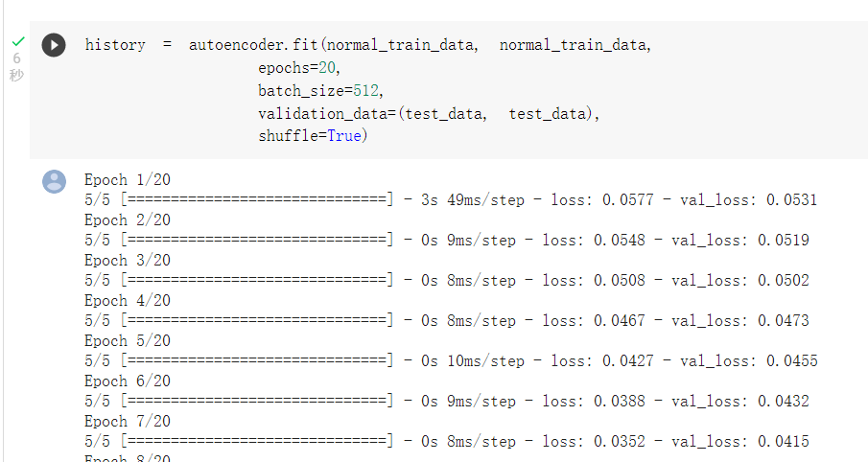Click the val_loss 0.0415 value

783,442
